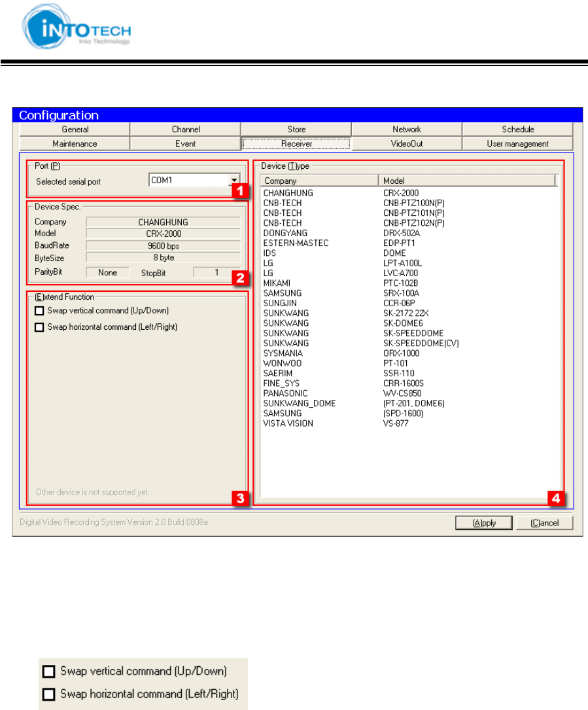Select the ESTERN-MASTEC device row

tap(409, 243)
